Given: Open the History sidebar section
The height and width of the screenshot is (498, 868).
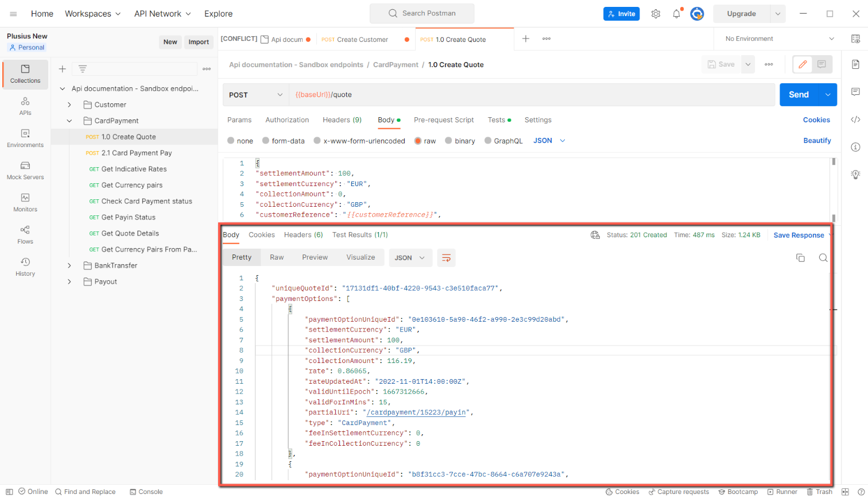Looking at the screenshot, I should coord(25,267).
